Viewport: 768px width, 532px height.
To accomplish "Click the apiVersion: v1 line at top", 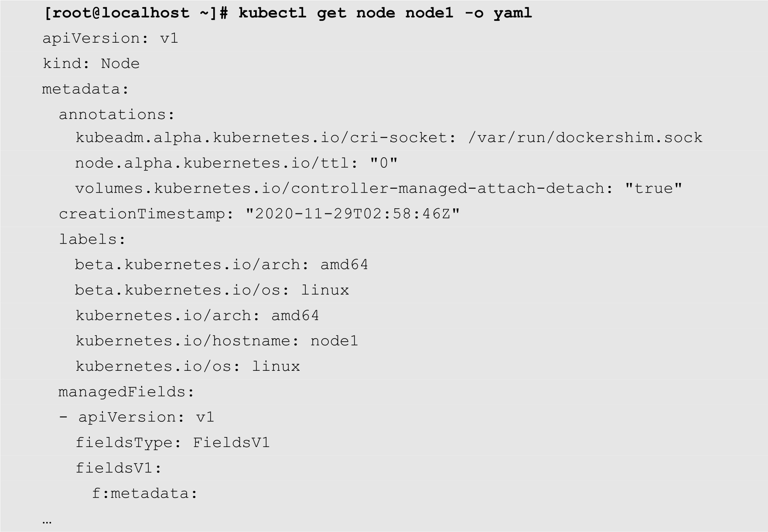I will pos(110,38).
